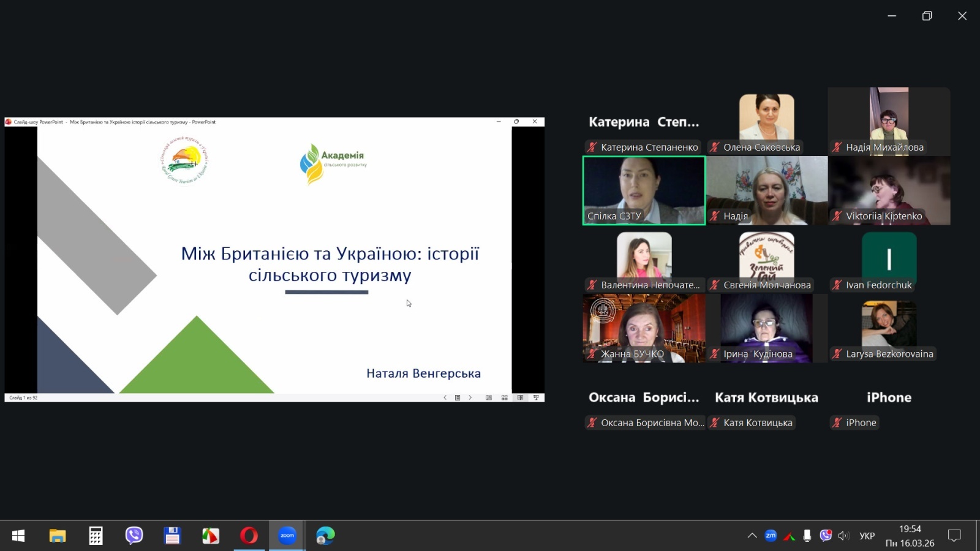Switch PowerPoint to reading view
The image size is (980, 551).
[x=520, y=397]
